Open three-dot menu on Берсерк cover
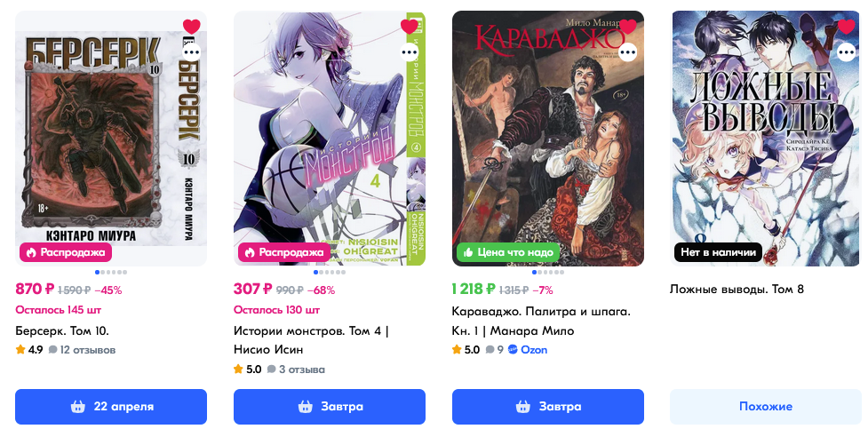The width and height of the screenshot is (868, 429). (x=192, y=52)
